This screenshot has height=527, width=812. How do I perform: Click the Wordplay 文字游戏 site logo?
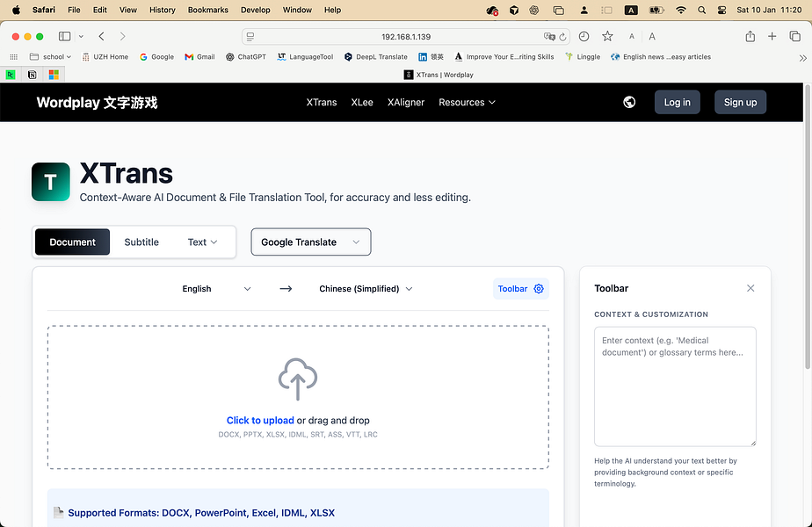[x=97, y=103]
